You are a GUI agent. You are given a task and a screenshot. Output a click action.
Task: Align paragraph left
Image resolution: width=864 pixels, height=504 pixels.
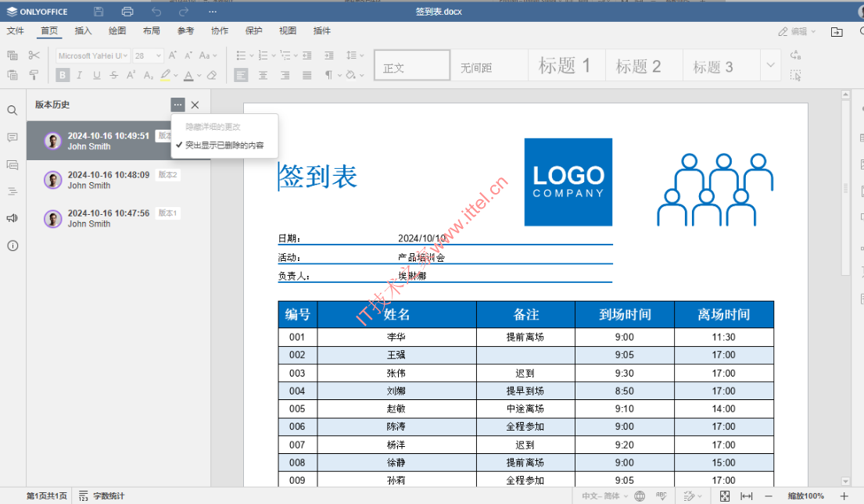(241, 75)
